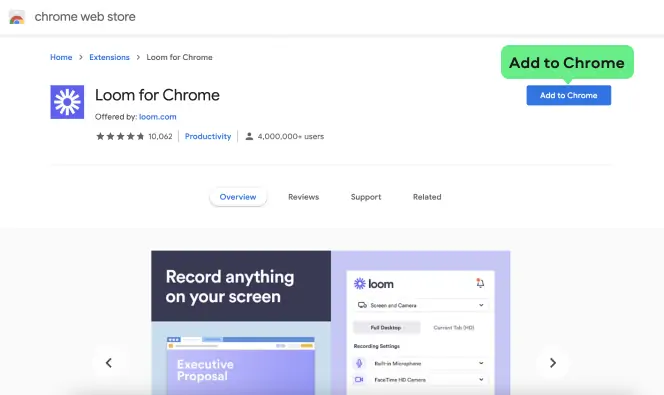Expand the Built-in Microphone dropdown
The width and height of the screenshot is (664, 395).
tap(481, 363)
